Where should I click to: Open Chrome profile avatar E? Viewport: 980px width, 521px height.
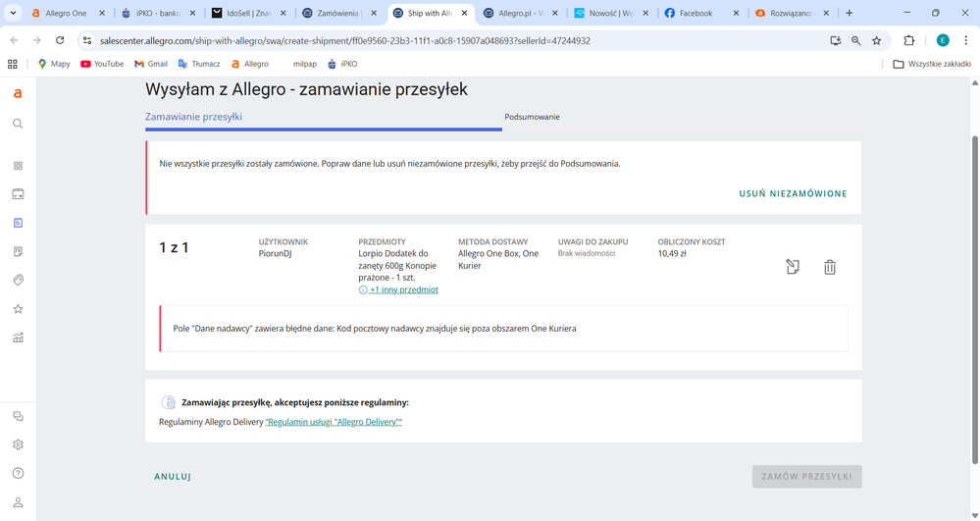click(x=943, y=40)
